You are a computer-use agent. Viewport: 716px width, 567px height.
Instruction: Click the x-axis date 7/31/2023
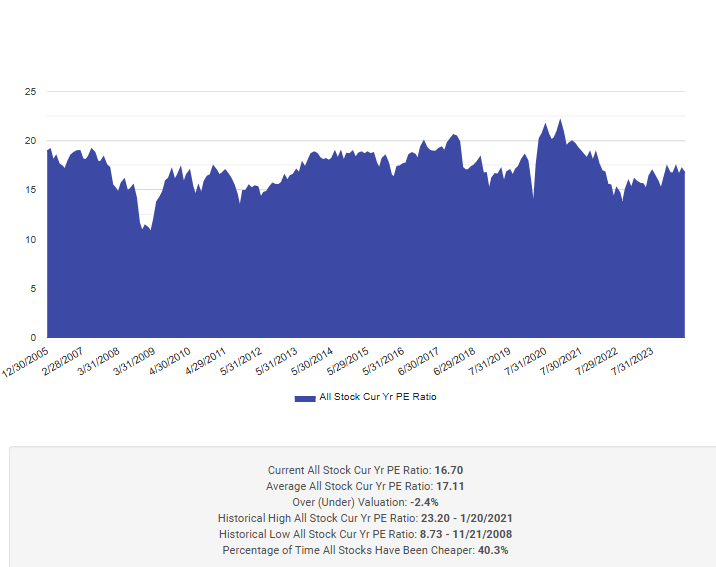pyautogui.click(x=632, y=361)
